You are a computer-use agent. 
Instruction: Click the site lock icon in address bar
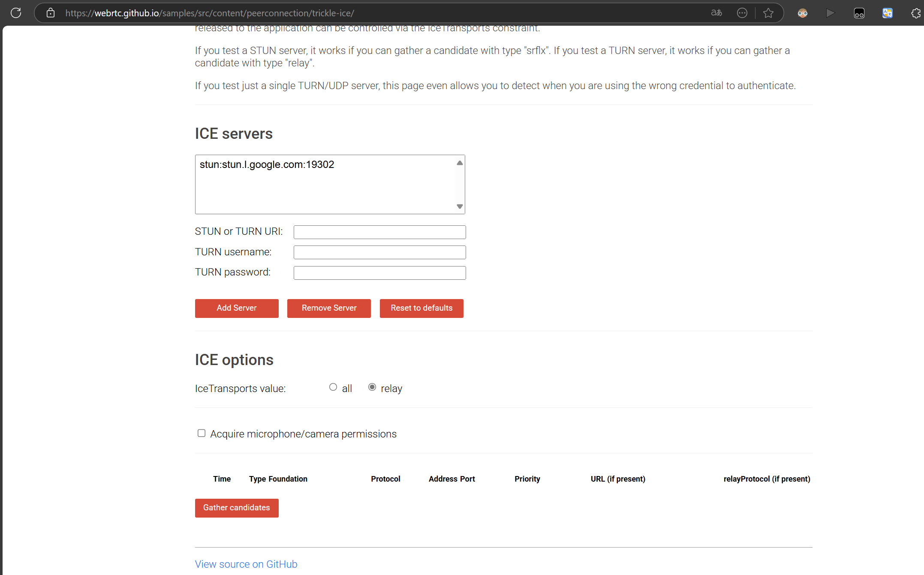[x=51, y=13]
